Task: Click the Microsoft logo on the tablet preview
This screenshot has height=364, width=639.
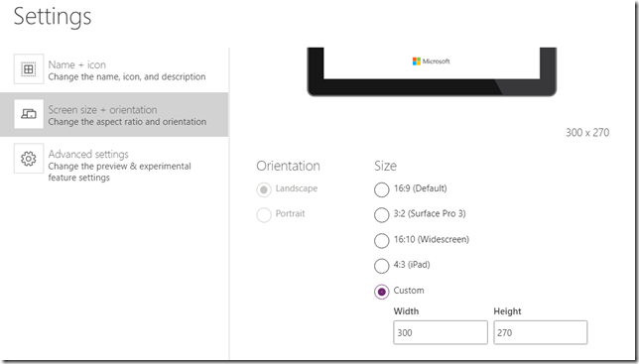Action: point(432,61)
